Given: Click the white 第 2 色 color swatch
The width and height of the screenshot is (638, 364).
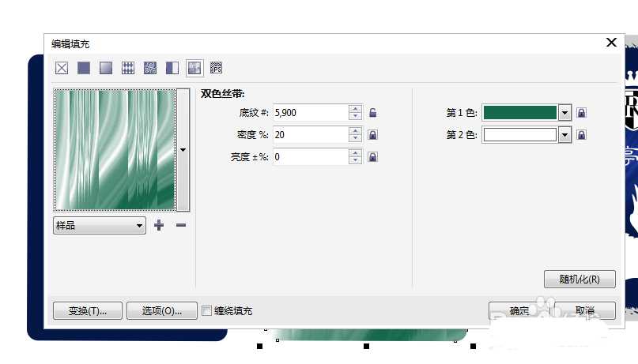Looking at the screenshot, I should [520, 135].
